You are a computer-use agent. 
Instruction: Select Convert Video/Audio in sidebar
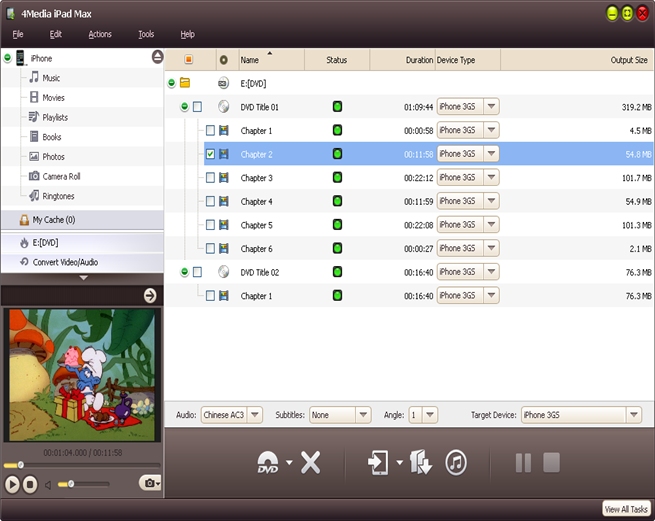click(x=66, y=262)
